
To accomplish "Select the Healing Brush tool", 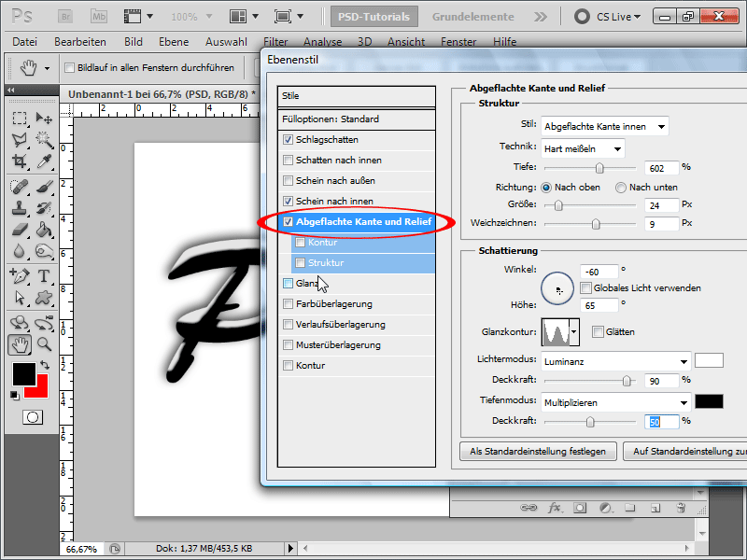I will pos(19,187).
